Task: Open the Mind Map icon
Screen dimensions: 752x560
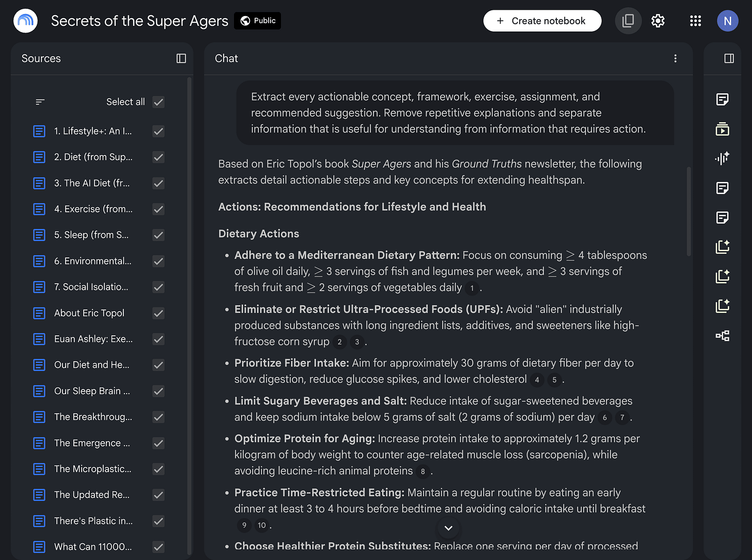Action: click(x=722, y=336)
